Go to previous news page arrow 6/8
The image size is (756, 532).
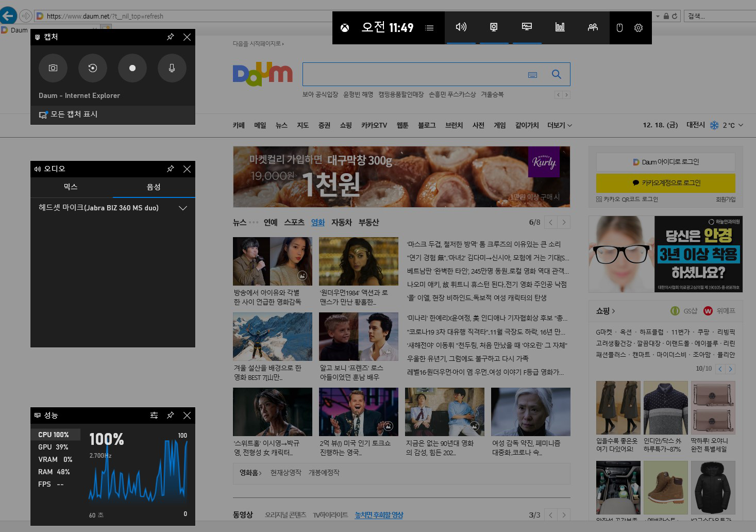(551, 222)
